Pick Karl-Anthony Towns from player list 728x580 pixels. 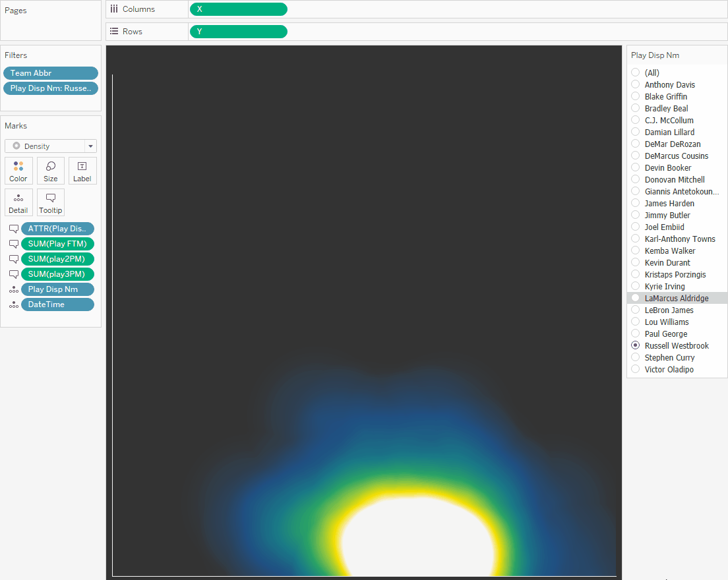pyautogui.click(x=680, y=239)
